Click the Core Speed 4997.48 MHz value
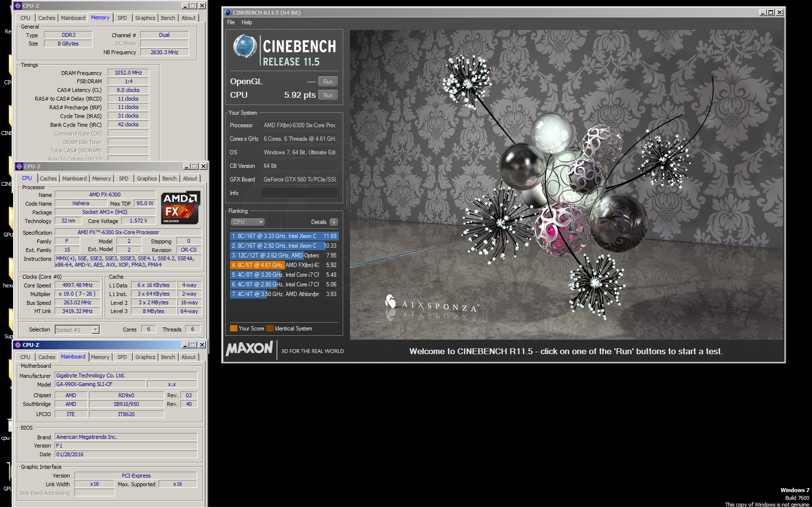Image resolution: width=812 pixels, height=508 pixels. (x=77, y=285)
